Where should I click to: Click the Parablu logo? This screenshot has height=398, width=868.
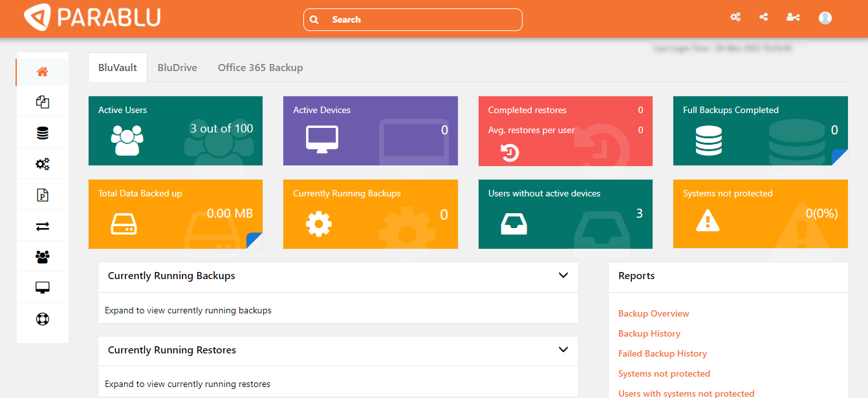click(x=92, y=17)
